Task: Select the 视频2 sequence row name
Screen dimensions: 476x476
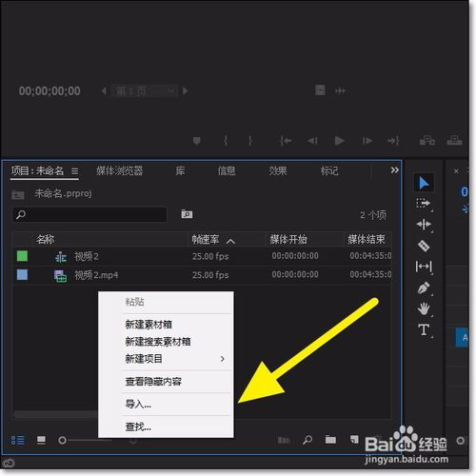Action: 87,256
